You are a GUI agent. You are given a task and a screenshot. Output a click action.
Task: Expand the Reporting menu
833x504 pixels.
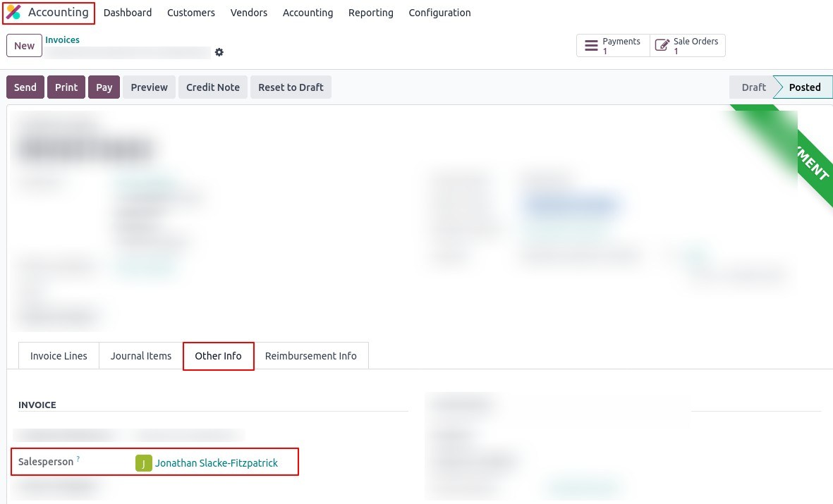[x=371, y=13]
